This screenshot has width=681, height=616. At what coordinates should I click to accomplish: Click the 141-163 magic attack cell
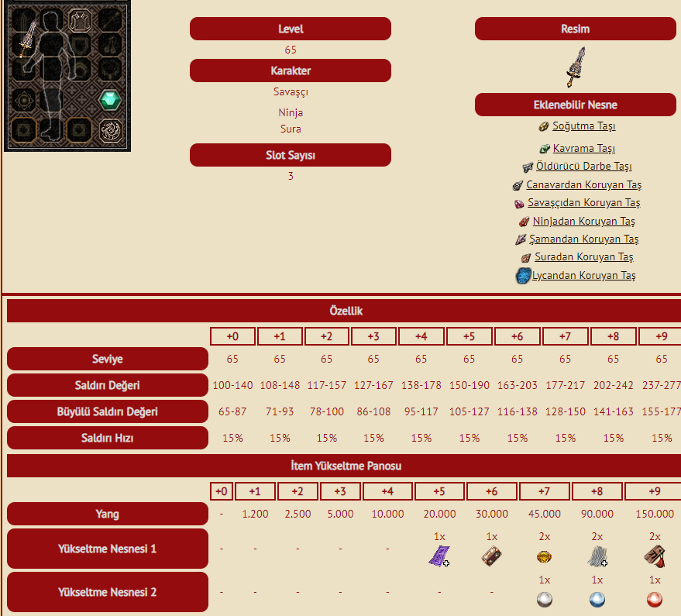pyautogui.click(x=614, y=411)
